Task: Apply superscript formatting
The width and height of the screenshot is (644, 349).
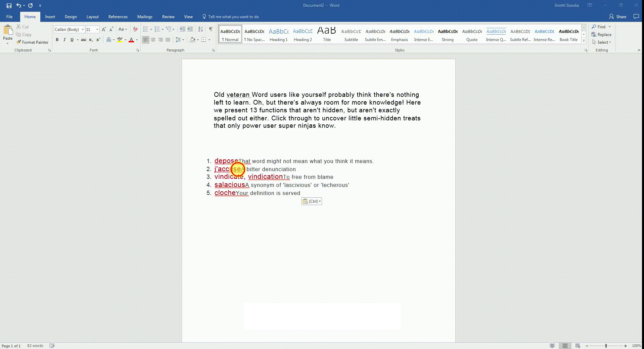Action: [98, 40]
